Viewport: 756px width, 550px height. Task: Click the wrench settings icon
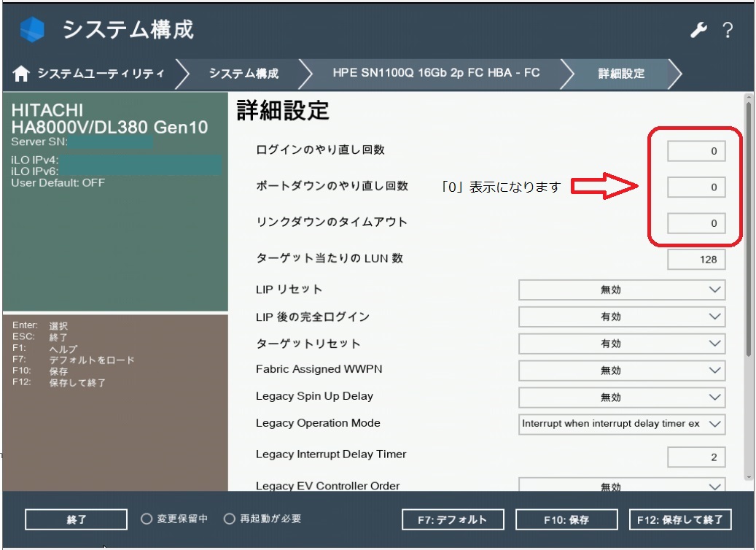click(x=698, y=31)
